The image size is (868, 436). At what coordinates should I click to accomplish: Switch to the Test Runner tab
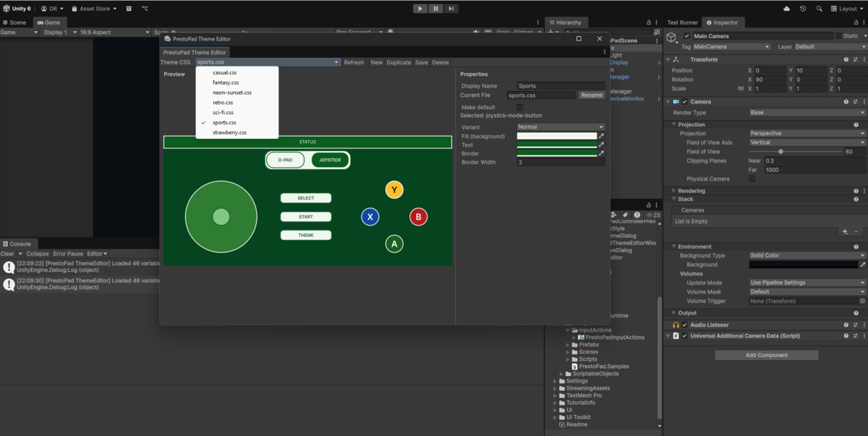pyautogui.click(x=682, y=22)
